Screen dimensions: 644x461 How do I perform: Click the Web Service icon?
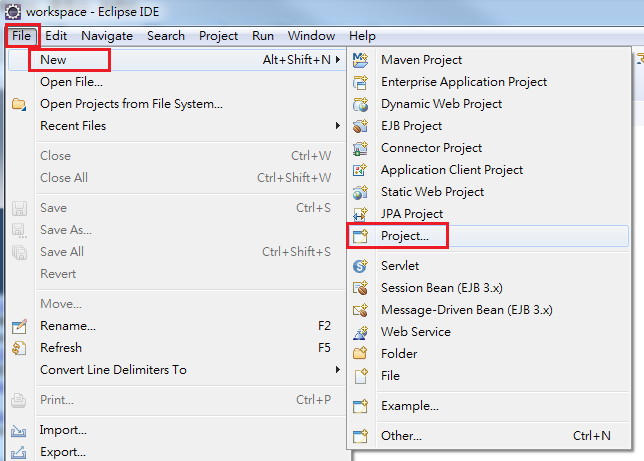click(361, 332)
